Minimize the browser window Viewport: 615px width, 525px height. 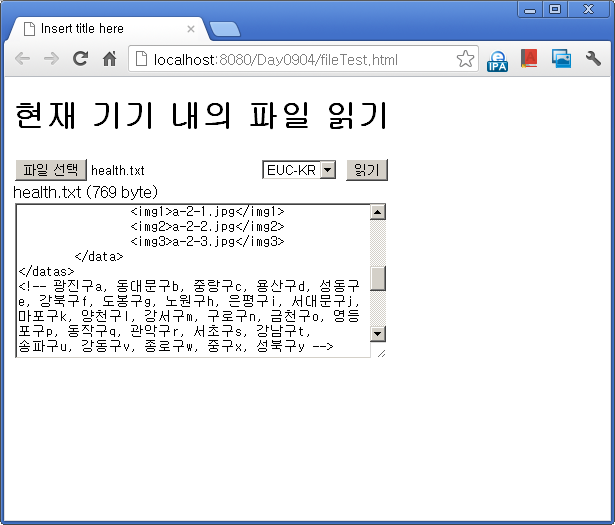pos(530,9)
